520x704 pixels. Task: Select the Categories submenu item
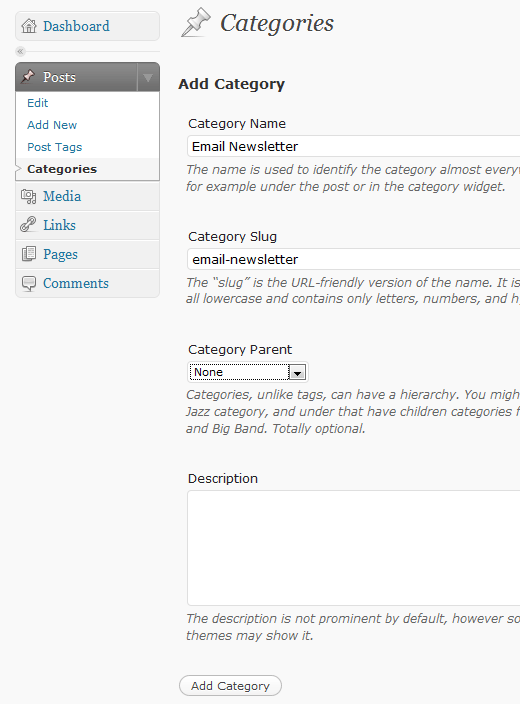pos(62,169)
